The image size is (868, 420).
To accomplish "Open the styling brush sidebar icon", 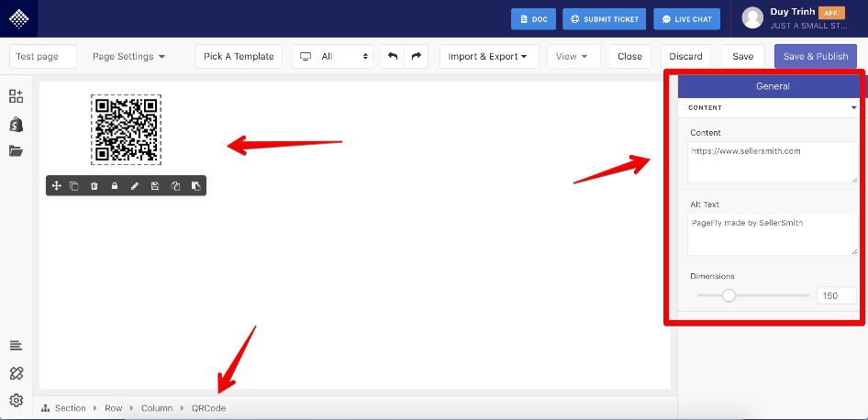I will (x=16, y=373).
